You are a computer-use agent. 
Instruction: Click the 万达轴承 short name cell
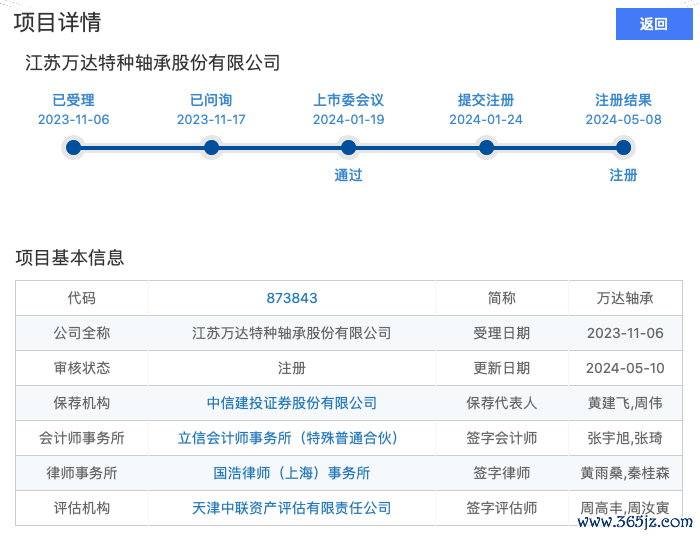pos(625,298)
